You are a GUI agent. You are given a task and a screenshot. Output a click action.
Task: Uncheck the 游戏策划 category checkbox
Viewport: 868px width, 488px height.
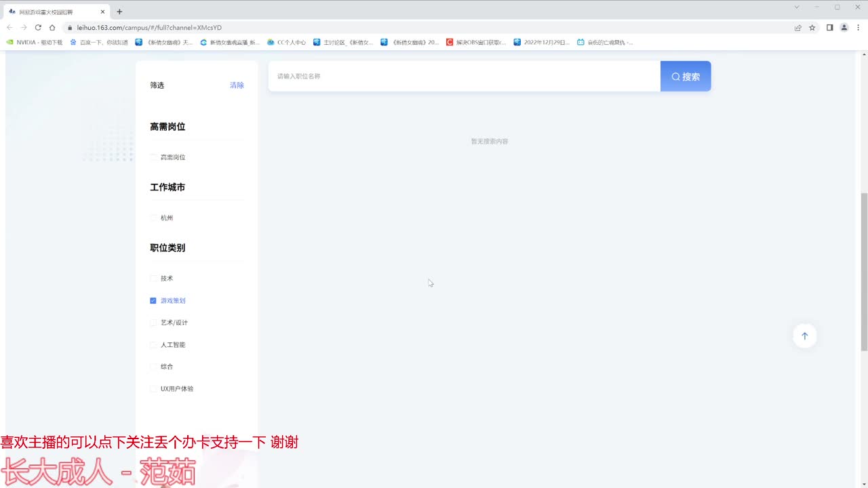click(153, 300)
